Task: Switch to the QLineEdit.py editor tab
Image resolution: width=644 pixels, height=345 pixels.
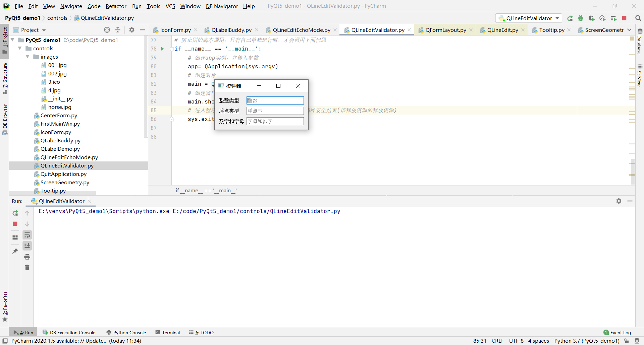Action: [502, 30]
